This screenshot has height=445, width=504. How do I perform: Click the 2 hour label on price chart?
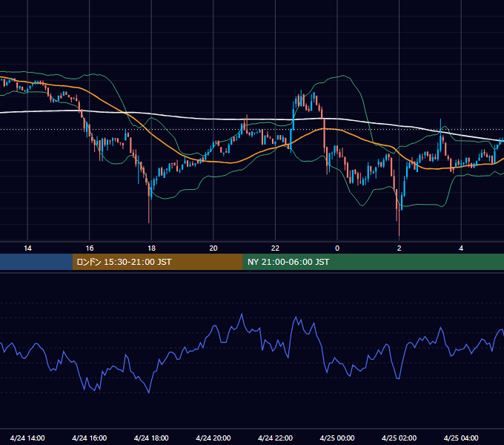(x=399, y=248)
